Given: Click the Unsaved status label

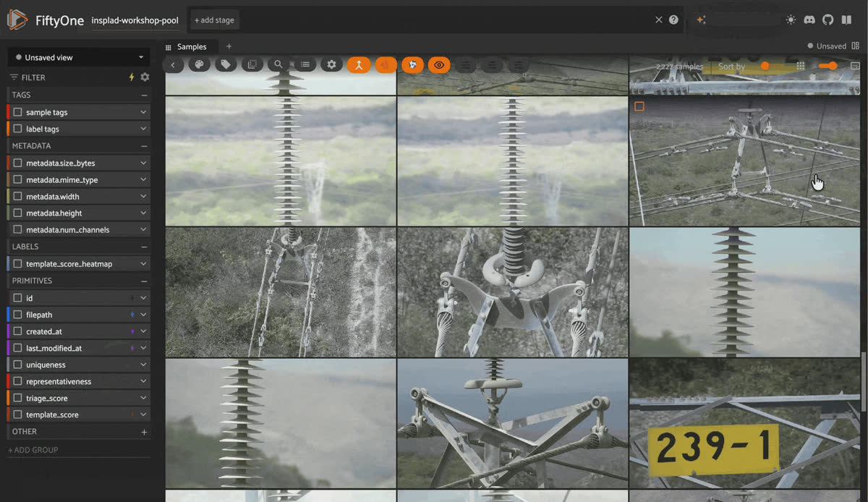Looking at the screenshot, I should pos(831,46).
